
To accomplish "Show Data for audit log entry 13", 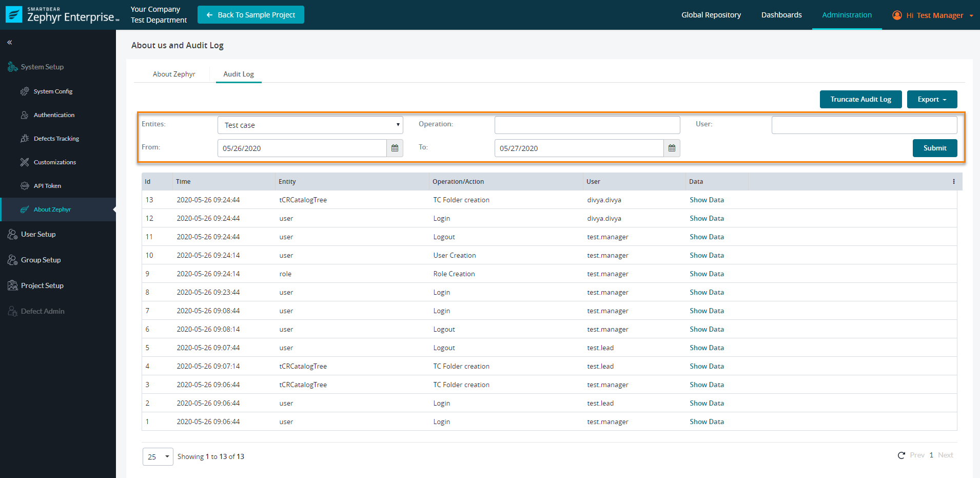I will [x=707, y=200].
